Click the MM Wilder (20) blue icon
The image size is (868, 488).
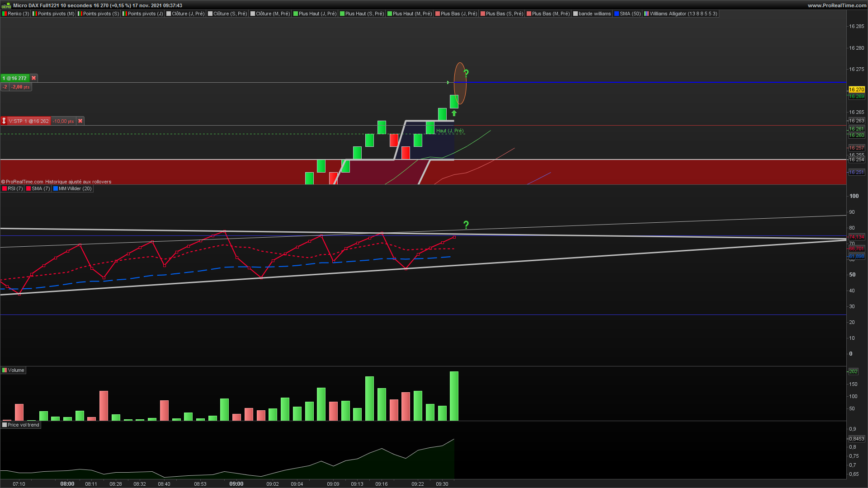point(56,189)
